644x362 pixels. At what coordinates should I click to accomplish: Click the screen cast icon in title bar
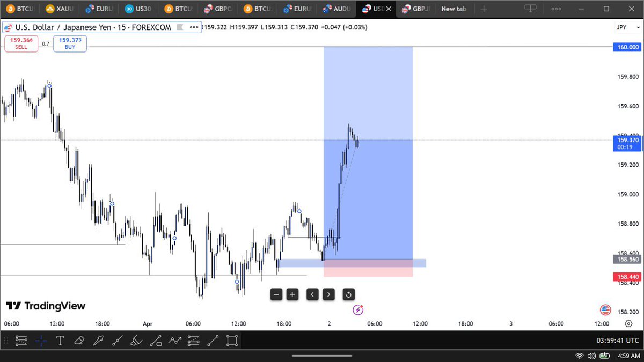[x=530, y=9]
